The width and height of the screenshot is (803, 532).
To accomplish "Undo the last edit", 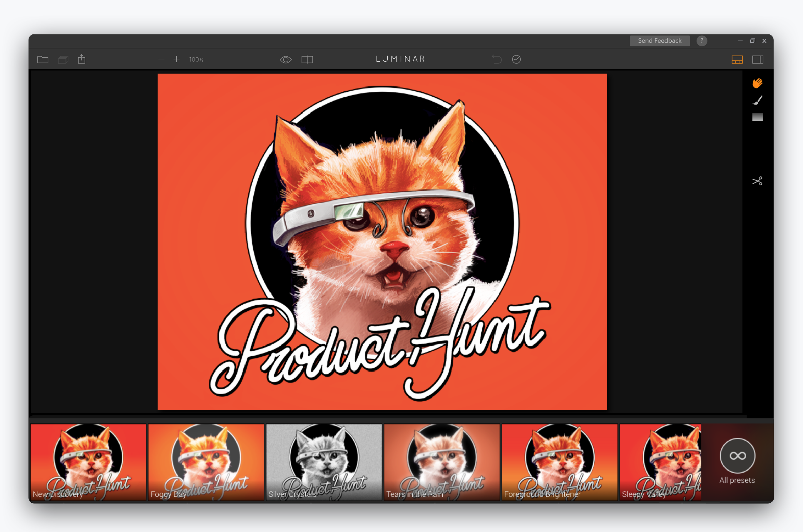I will coord(496,59).
